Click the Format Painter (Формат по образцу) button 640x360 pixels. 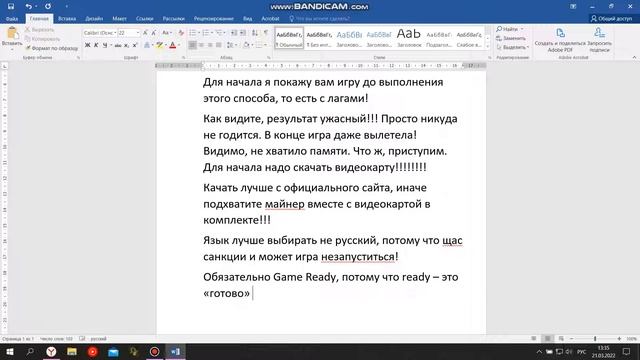(x=51, y=48)
